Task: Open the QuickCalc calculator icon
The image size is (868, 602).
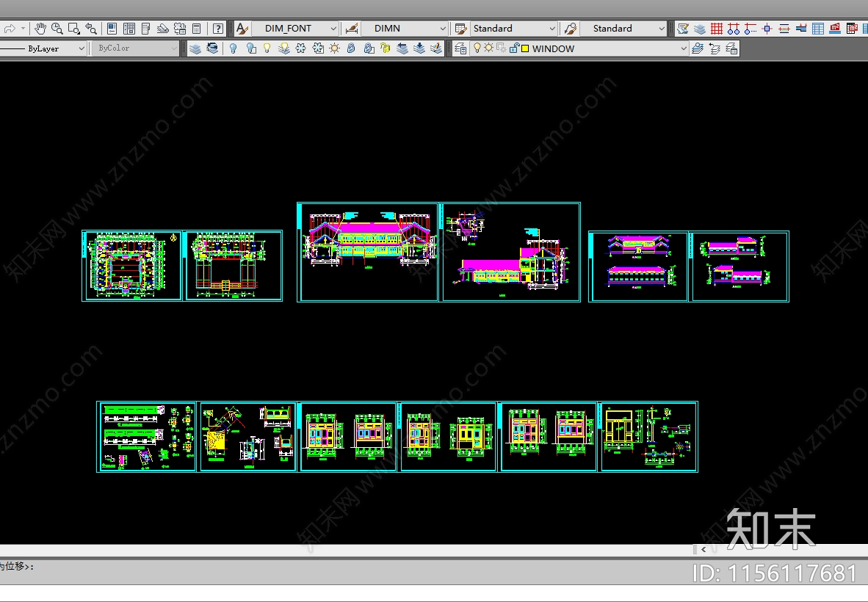Action: coord(197,28)
